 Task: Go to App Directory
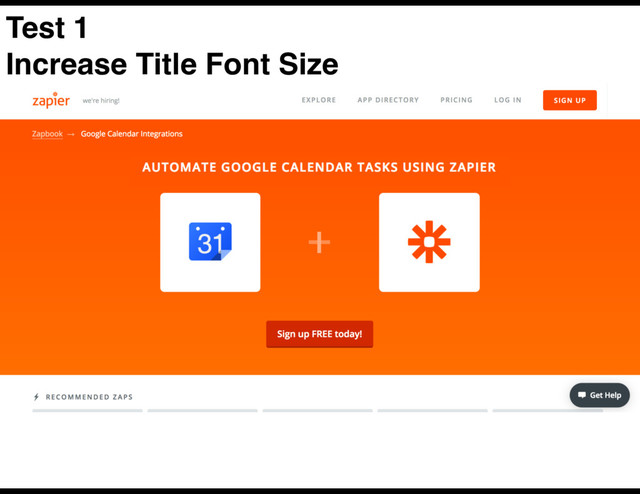(x=388, y=100)
